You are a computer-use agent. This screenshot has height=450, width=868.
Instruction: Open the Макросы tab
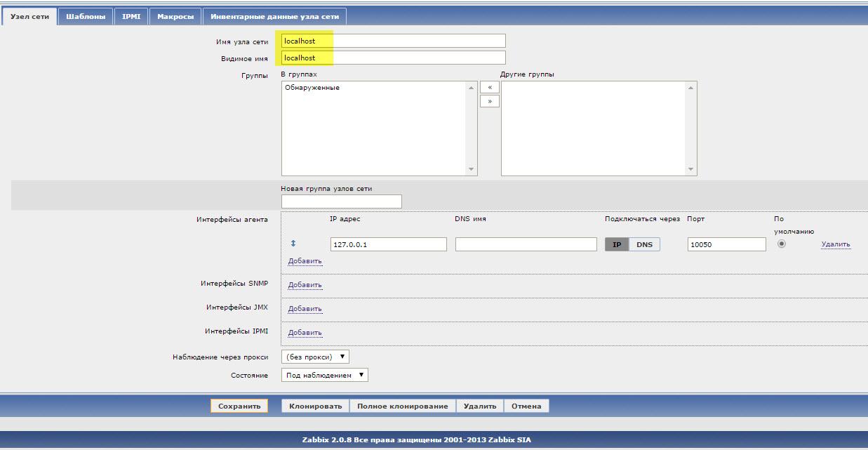pyautogui.click(x=175, y=16)
